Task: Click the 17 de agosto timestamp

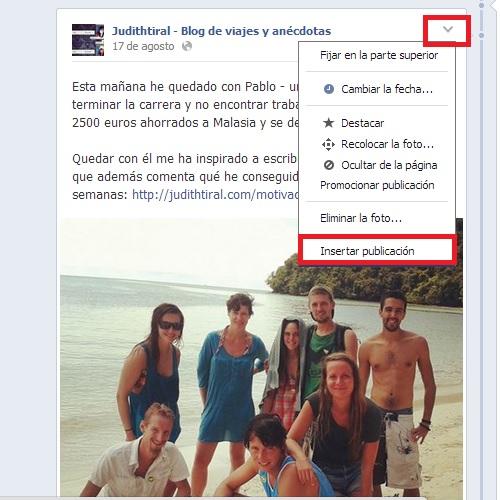Action: [143, 46]
